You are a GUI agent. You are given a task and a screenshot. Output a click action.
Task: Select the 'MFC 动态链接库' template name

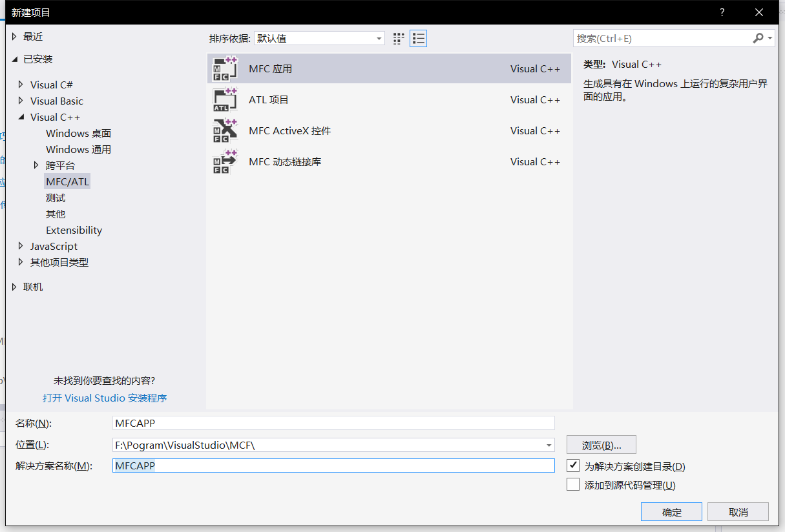(x=285, y=161)
